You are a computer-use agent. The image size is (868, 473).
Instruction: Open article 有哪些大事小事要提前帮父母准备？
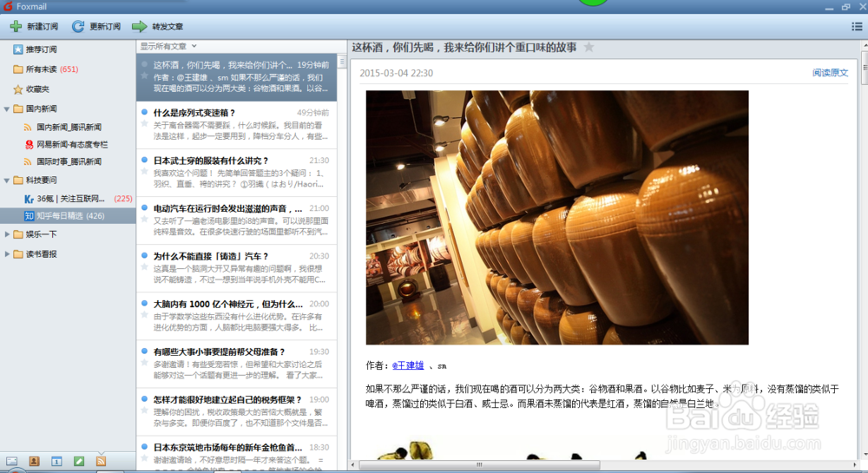tap(236, 364)
